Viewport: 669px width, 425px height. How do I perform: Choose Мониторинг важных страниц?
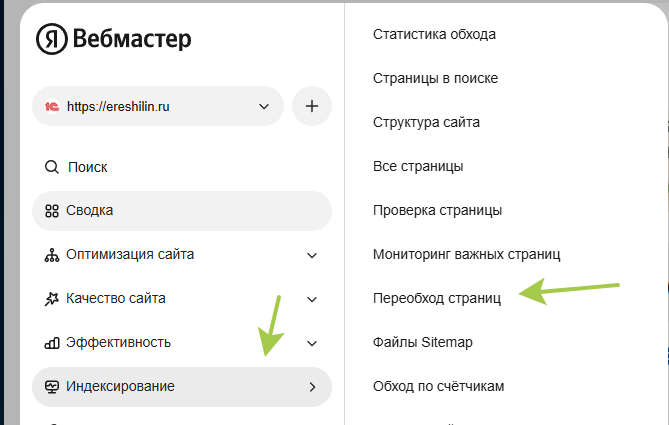coord(466,254)
